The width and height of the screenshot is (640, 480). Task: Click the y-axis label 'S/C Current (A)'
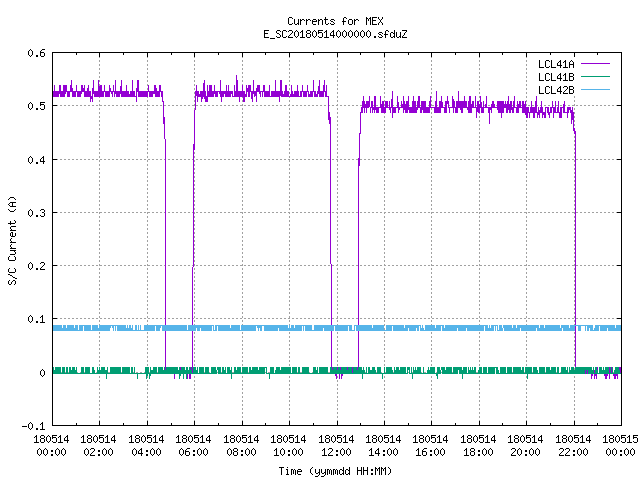pyautogui.click(x=12, y=241)
